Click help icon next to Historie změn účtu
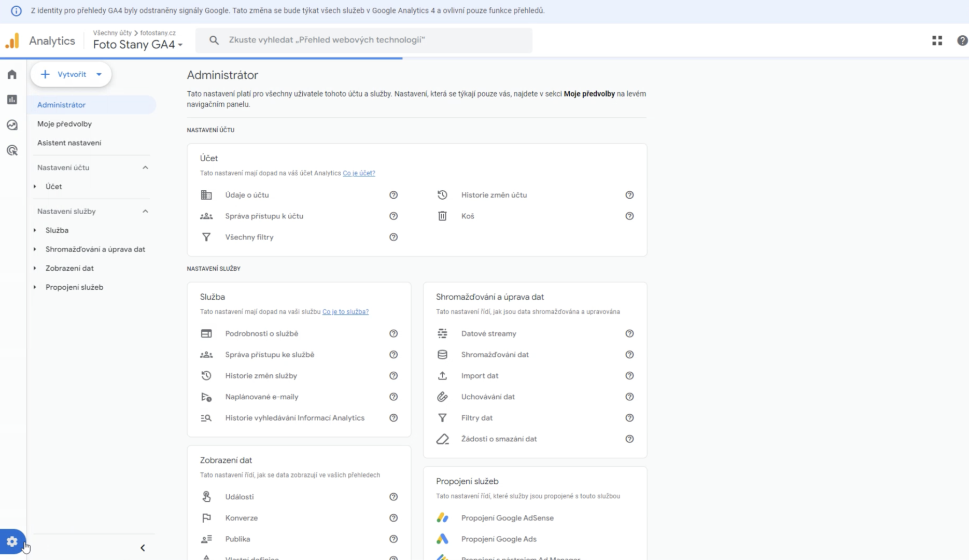This screenshot has width=969, height=560. click(x=629, y=195)
